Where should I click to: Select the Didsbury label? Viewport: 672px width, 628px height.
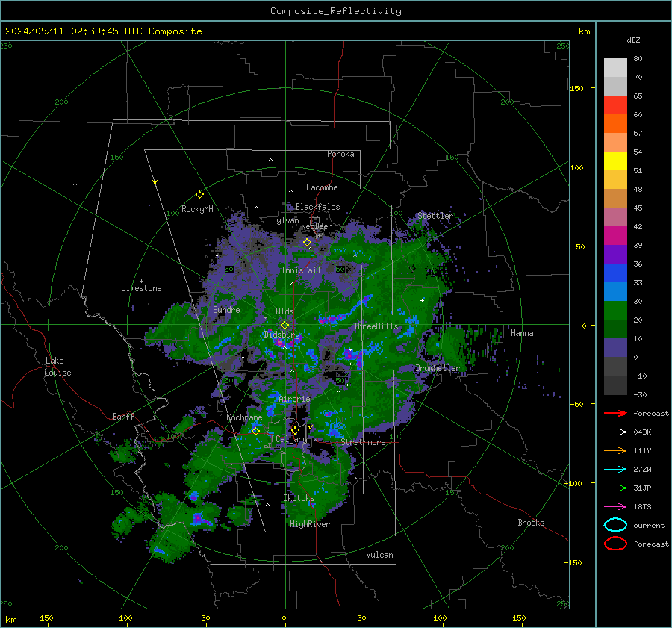(282, 335)
